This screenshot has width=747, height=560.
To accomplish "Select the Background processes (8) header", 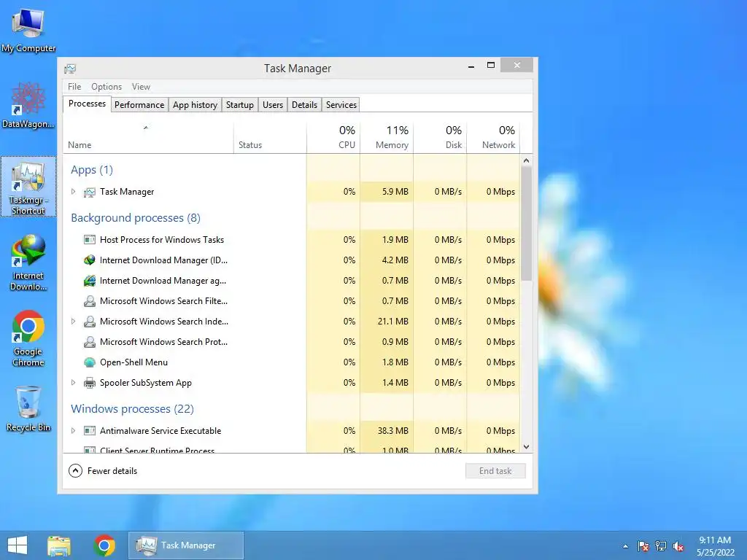I will (x=136, y=218).
